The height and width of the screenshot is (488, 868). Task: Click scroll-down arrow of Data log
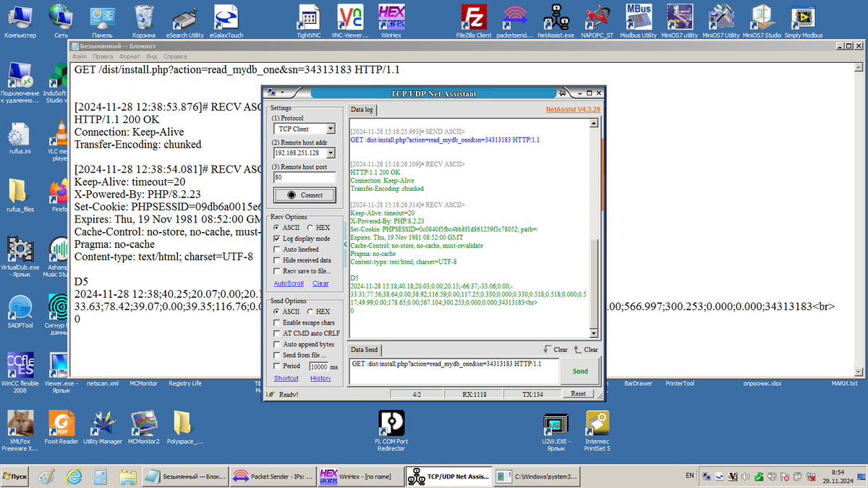(x=595, y=334)
